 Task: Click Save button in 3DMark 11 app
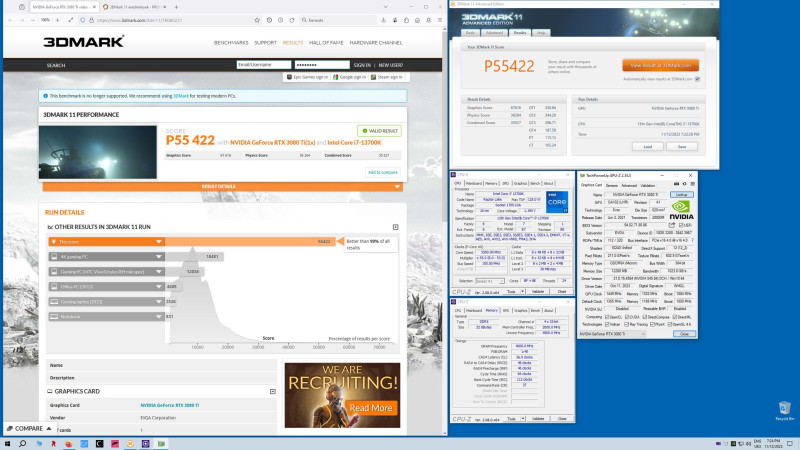682,146
